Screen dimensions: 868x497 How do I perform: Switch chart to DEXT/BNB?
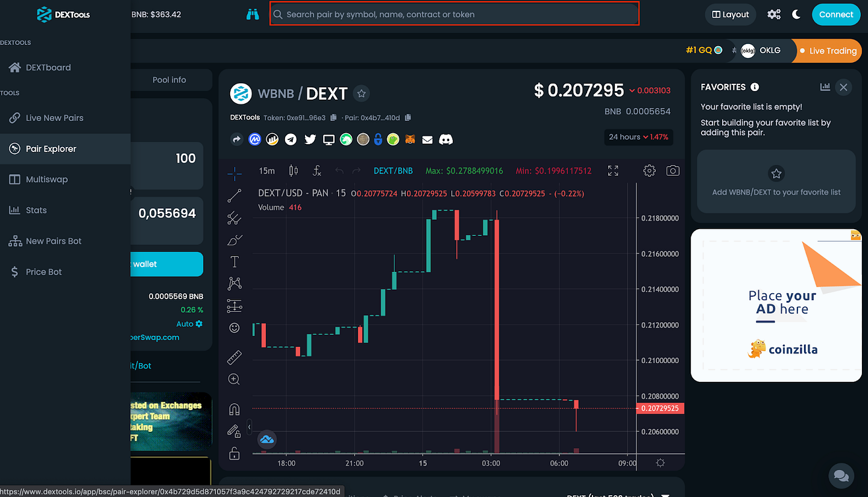393,171
